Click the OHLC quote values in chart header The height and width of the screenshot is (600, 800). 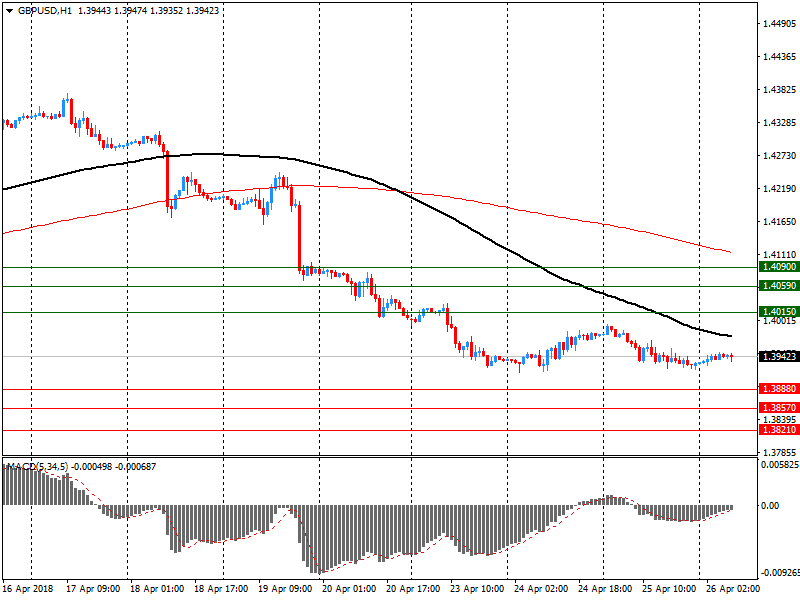pyautogui.click(x=148, y=11)
